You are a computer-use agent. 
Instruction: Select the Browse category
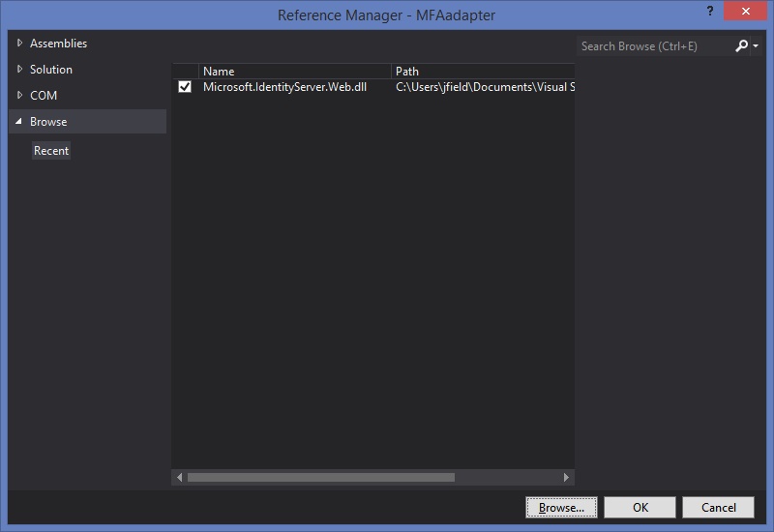tap(88, 122)
